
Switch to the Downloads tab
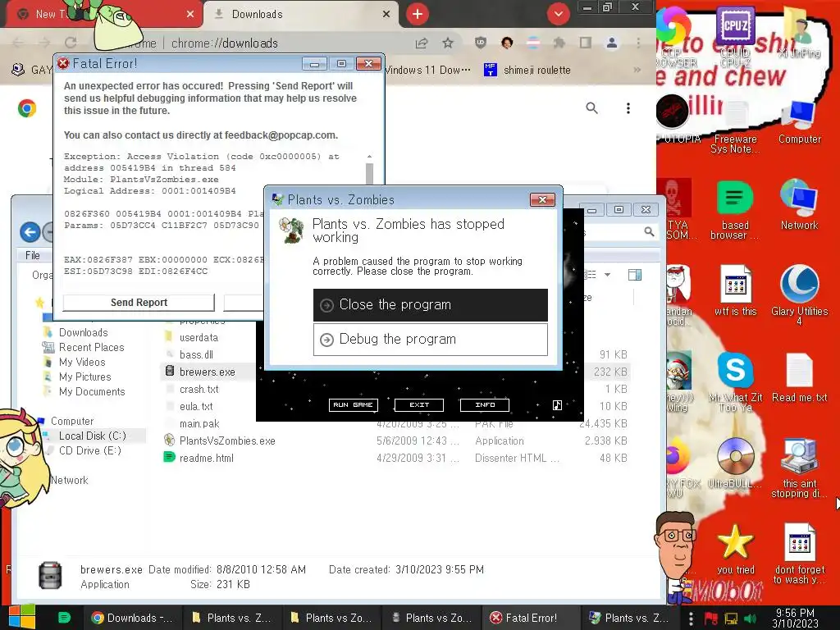point(300,15)
